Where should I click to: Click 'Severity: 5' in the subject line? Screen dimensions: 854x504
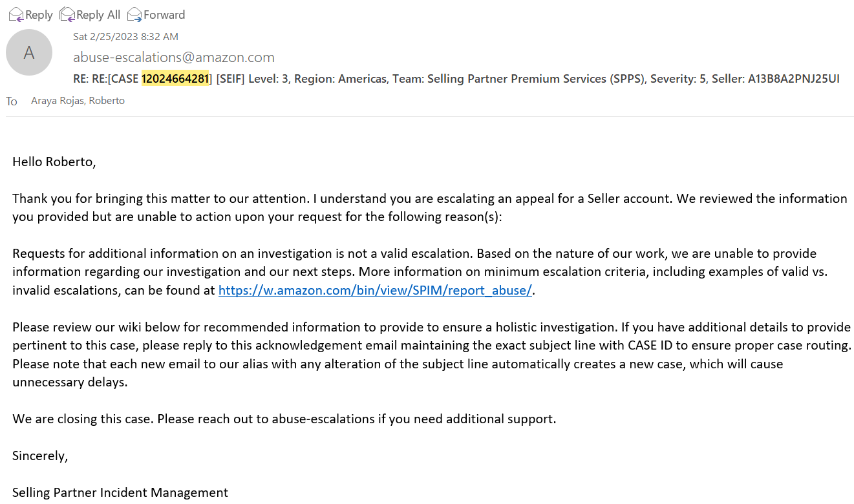coord(678,79)
